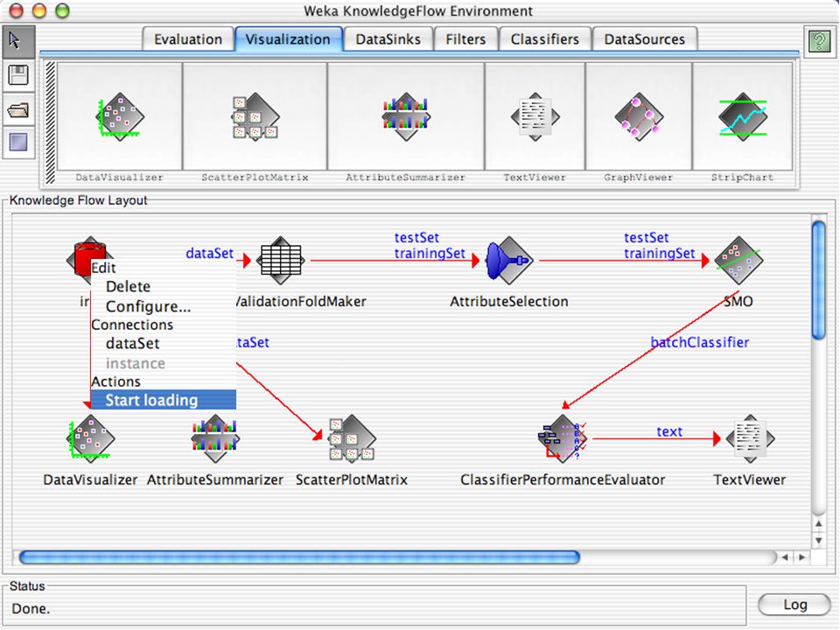Select the pointer arrow tool
This screenshot has height=630, width=840.
[x=18, y=41]
